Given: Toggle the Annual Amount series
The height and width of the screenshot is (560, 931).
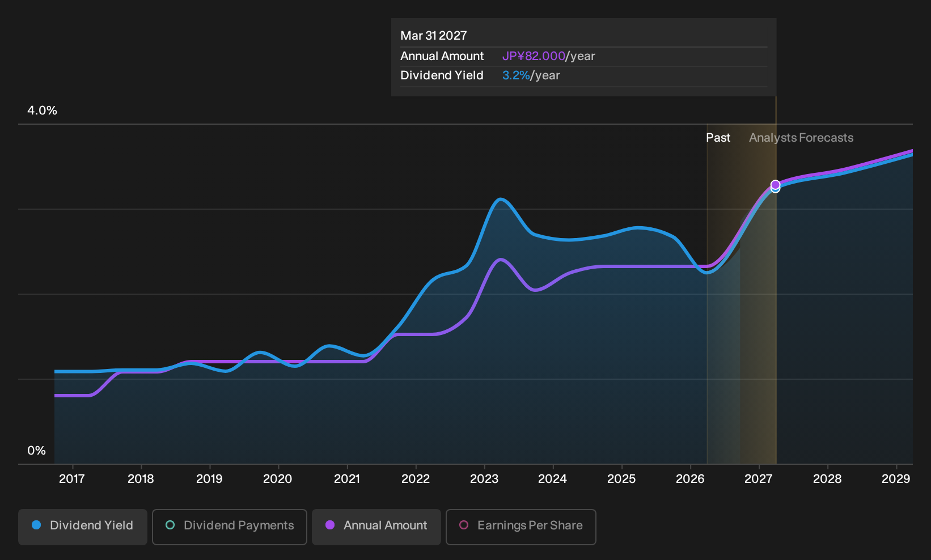Looking at the screenshot, I should (x=376, y=527).
